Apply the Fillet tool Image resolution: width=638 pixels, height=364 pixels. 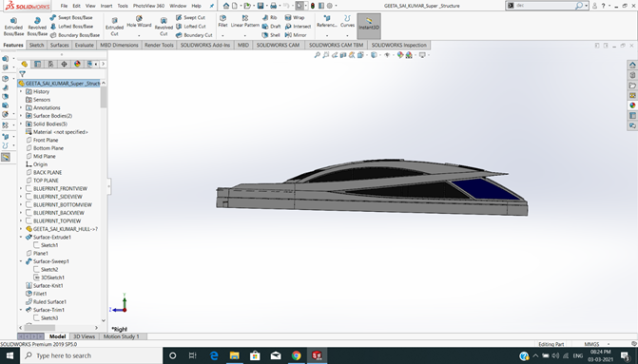pyautogui.click(x=222, y=22)
